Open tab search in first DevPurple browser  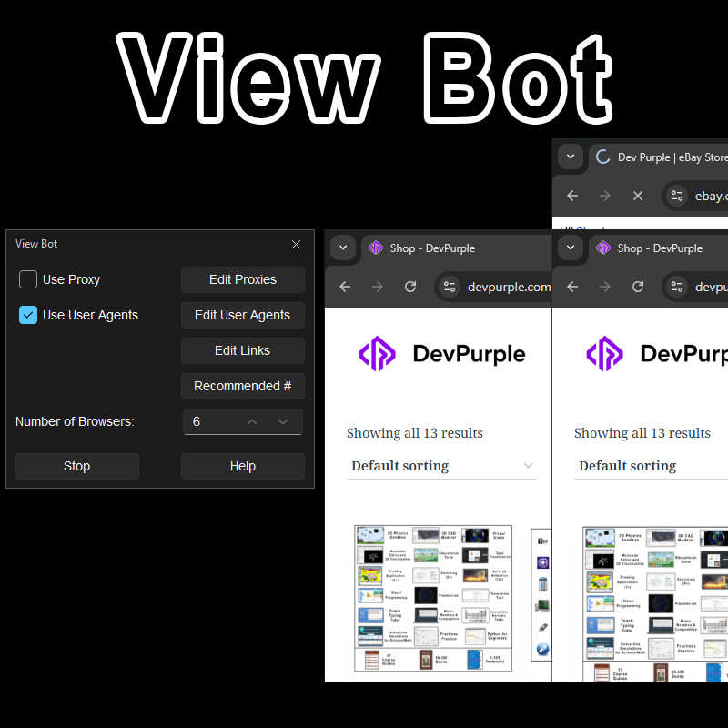[x=343, y=248]
